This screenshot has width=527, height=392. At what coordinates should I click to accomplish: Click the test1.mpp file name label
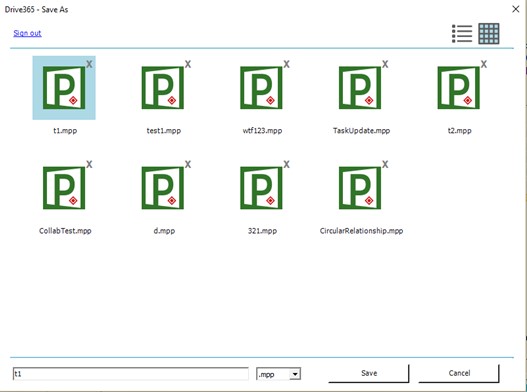(164, 130)
